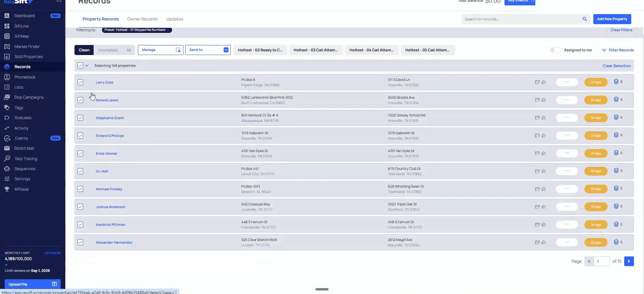
Task: Click the Clear Filters link
Action: coord(621,30)
